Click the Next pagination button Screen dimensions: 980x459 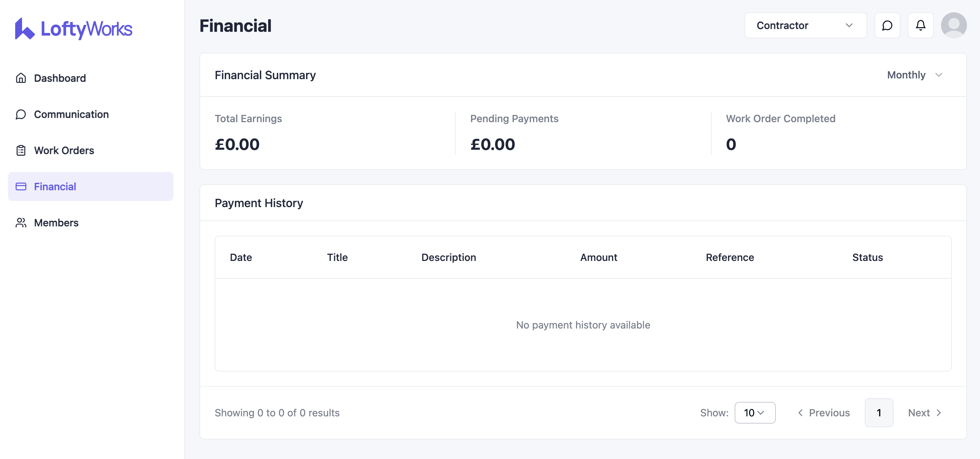[924, 413]
